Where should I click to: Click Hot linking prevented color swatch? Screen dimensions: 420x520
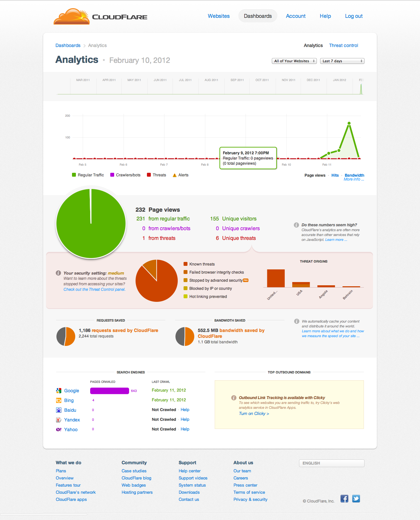click(186, 296)
